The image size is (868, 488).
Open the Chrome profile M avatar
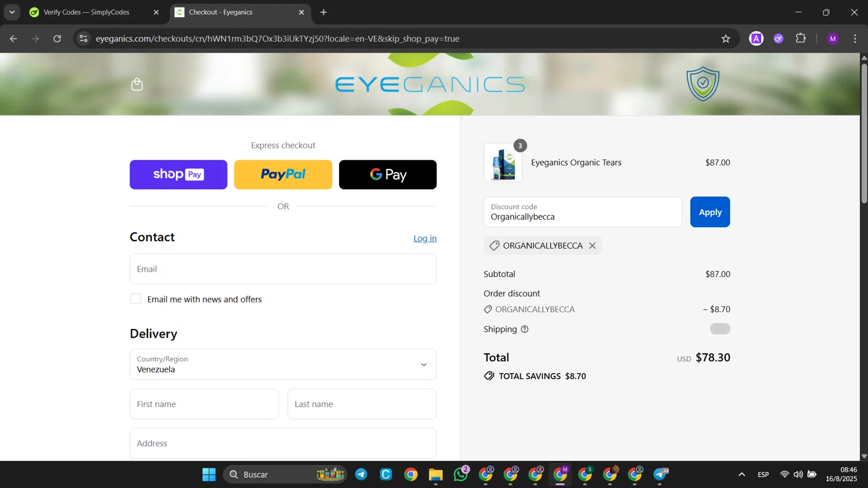tap(833, 39)
